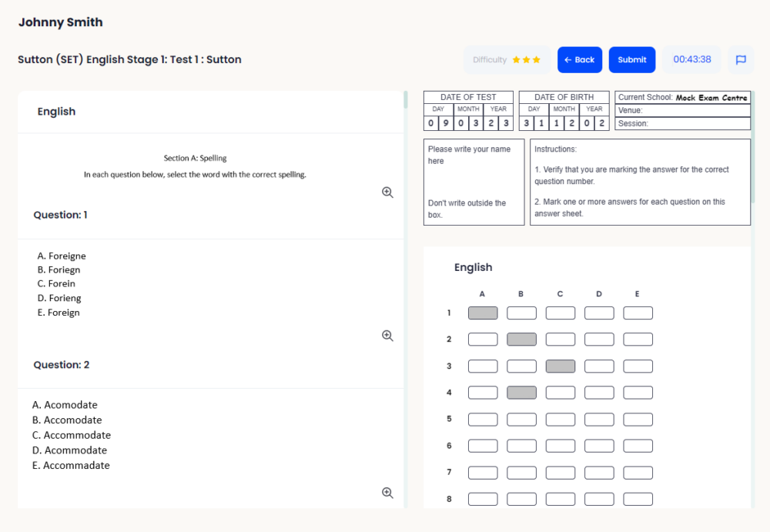Submit the English test
770x532 pixels.
click(x=631, y=59)
